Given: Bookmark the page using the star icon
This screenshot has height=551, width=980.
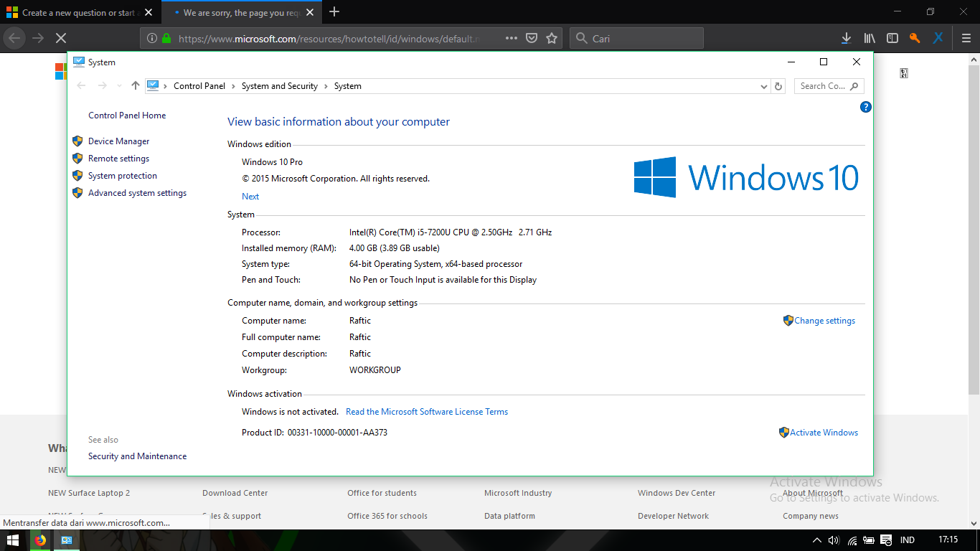Looking at the screenshot, I should pyautogui.click(x=552, y=37).
